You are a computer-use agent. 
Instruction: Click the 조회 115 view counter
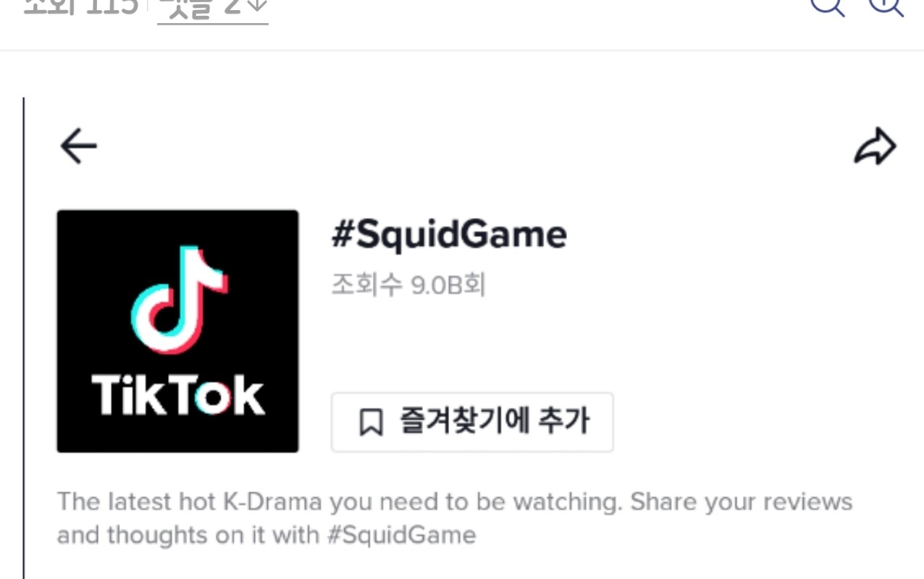pyautogui.click(x=80, y=7)
